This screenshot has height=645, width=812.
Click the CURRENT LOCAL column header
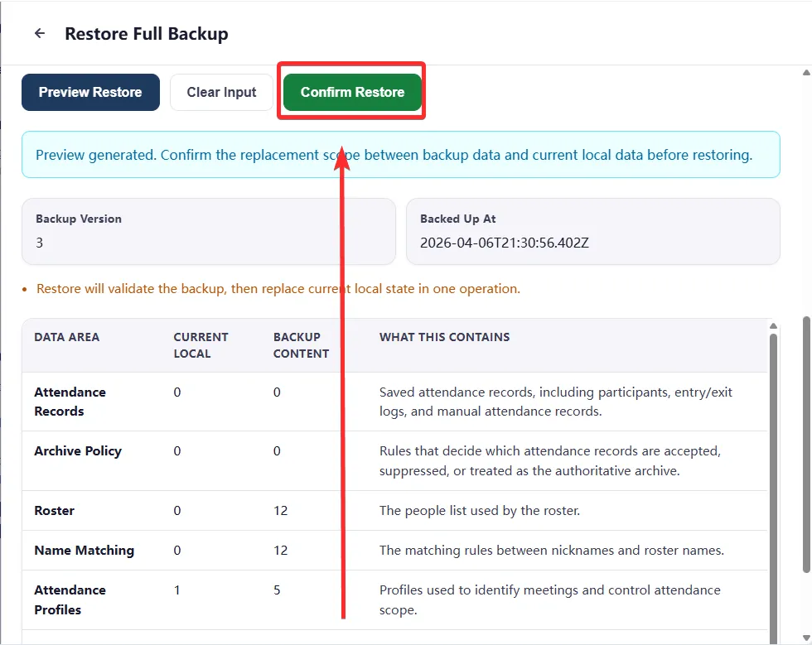[x=201, y=345]
